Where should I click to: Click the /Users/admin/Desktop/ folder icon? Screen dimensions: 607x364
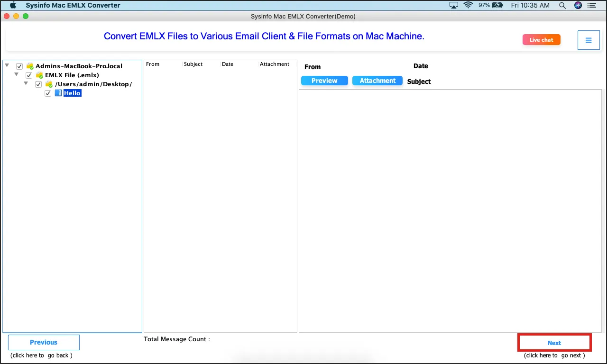click(x=49, y=84)
